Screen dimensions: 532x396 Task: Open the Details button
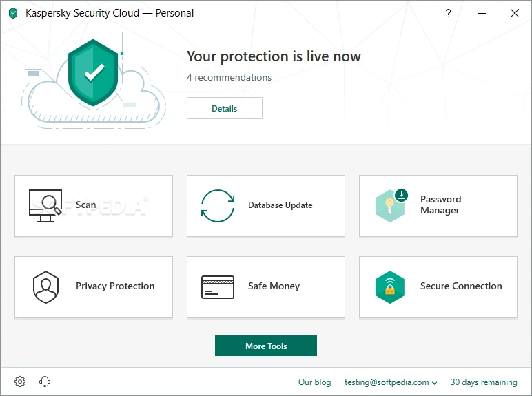pos(225,108)
